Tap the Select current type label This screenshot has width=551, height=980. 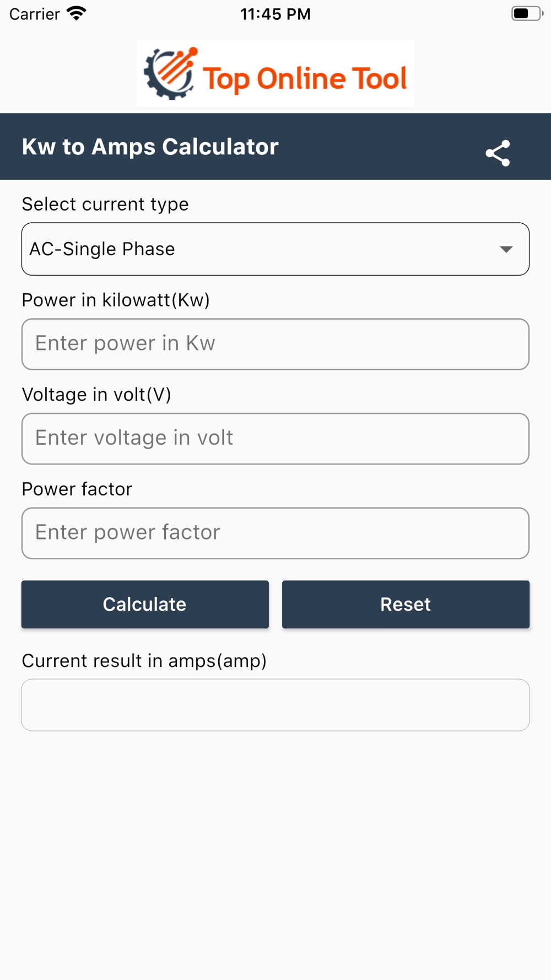click(105, 204)
